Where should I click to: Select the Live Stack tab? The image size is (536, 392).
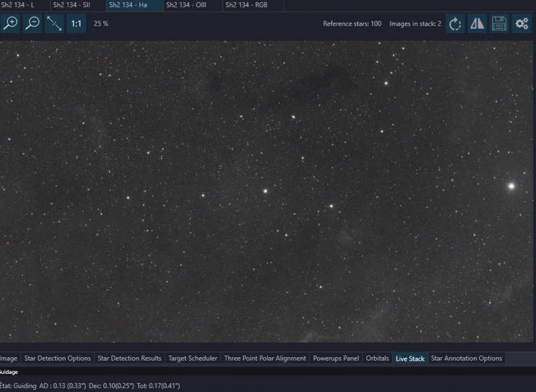point(410,358)
